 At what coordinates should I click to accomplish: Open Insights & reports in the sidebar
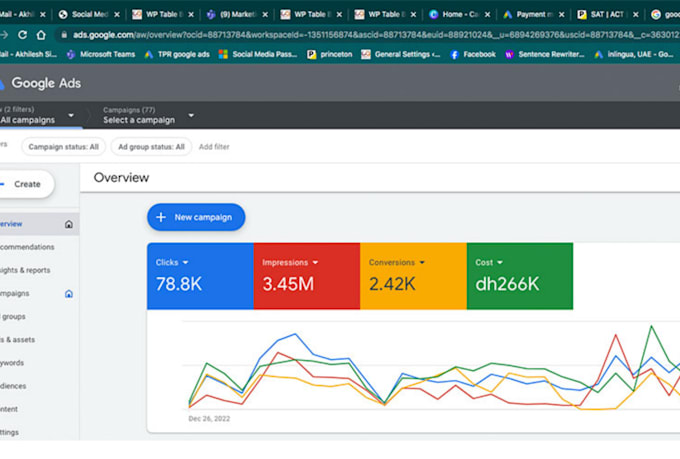coord(25,270)
